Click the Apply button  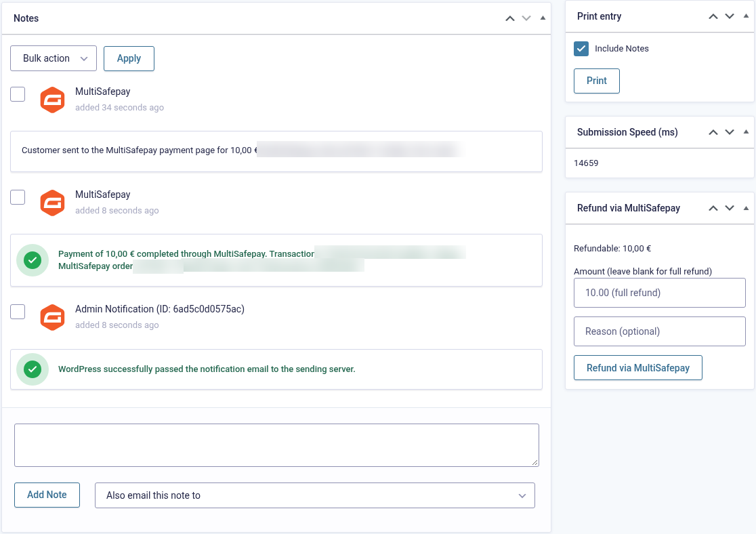pyautogui.click(x=129, y=58)
